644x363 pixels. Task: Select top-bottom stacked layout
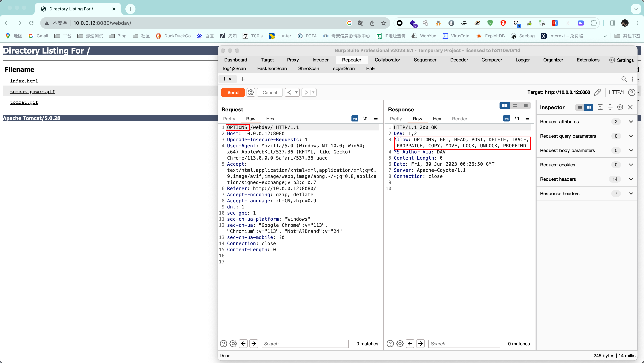[x=515, y=105]
